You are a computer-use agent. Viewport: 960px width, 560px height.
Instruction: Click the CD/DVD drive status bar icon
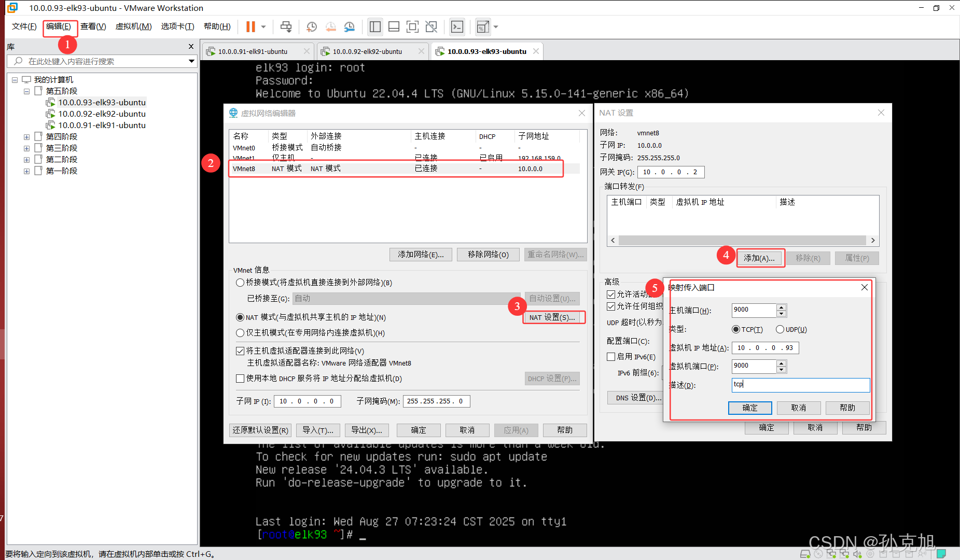pos(818,554)
